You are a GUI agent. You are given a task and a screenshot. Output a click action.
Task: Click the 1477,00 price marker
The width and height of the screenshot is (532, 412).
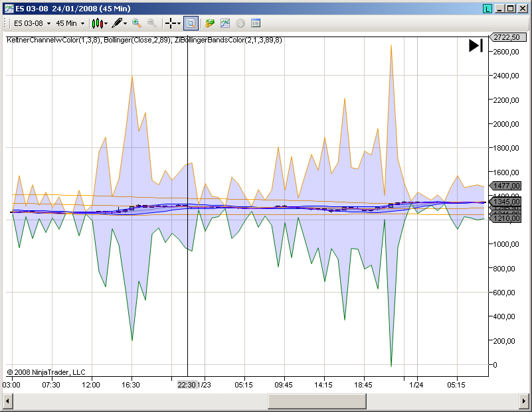click(505, 186)
